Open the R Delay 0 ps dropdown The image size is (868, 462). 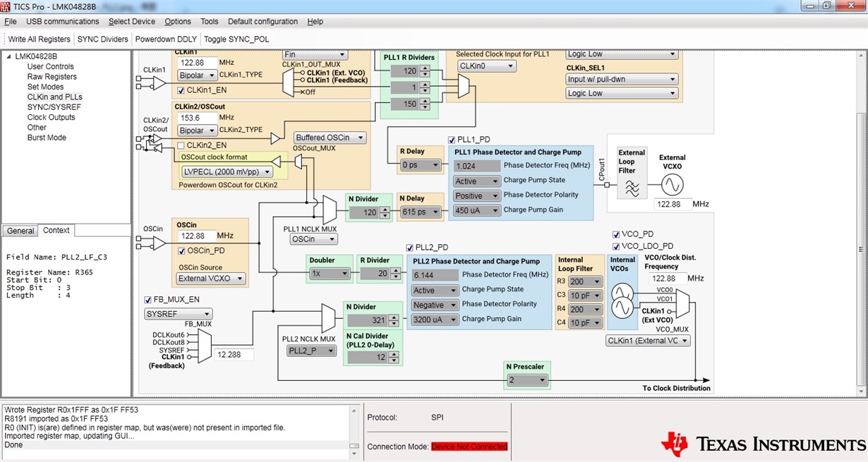[x=420, y=165]
